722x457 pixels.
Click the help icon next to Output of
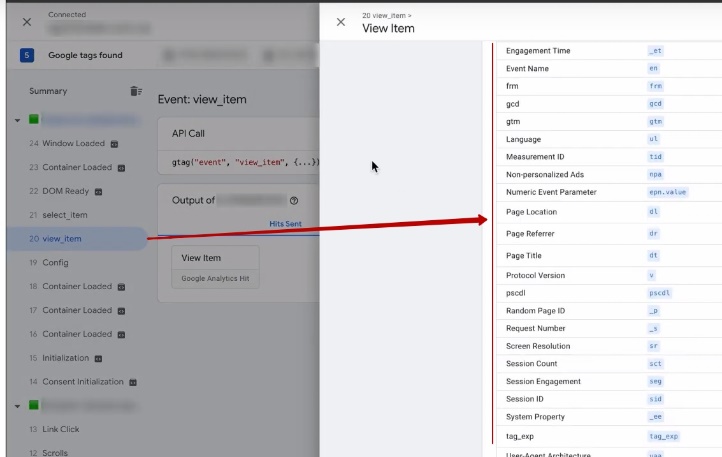tap(294, 200)
